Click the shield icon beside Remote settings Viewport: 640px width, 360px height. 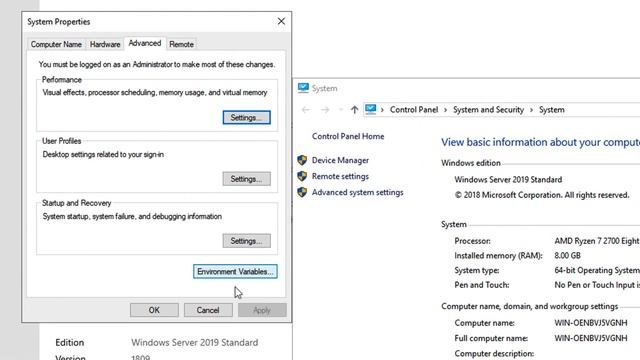click(x=302, y=176)
